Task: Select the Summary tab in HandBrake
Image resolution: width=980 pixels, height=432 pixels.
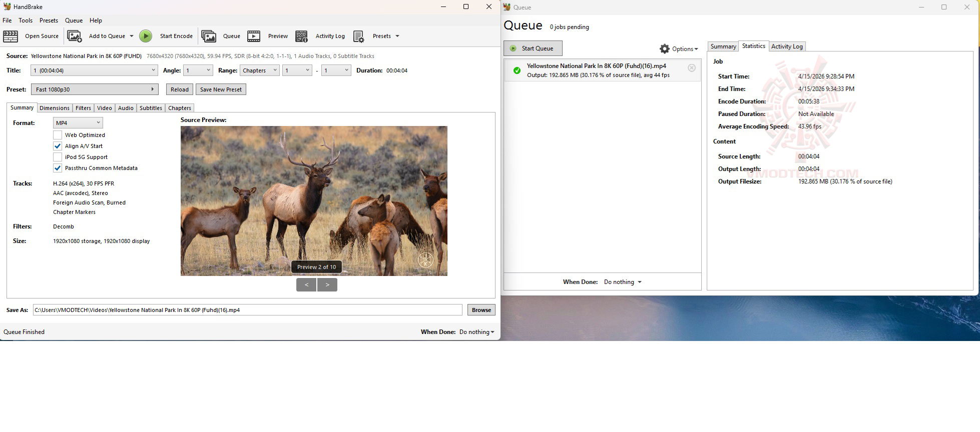Action: pyautogui.click(x=22, y=107)
